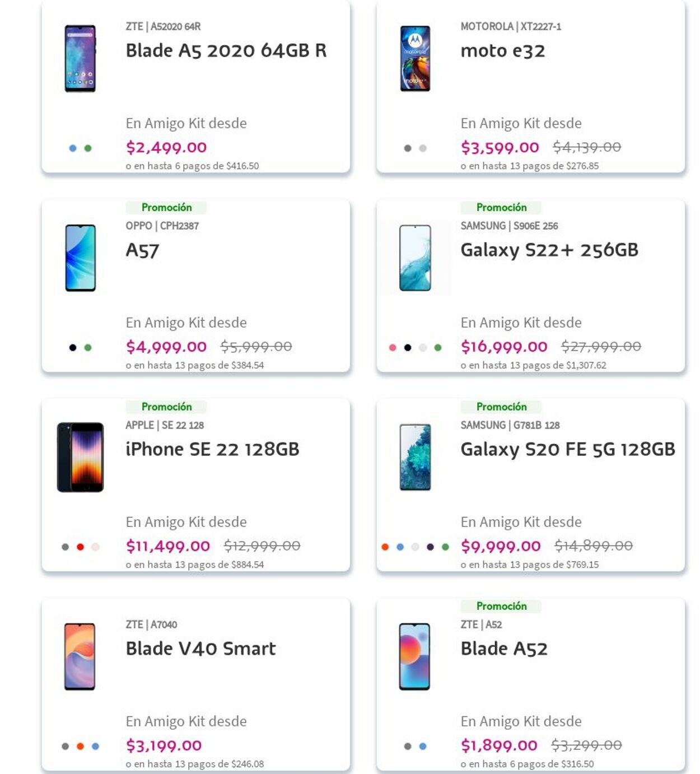Select orange color for Galaxy S20 FE
The image size is (700, 774).
(385, 547)
